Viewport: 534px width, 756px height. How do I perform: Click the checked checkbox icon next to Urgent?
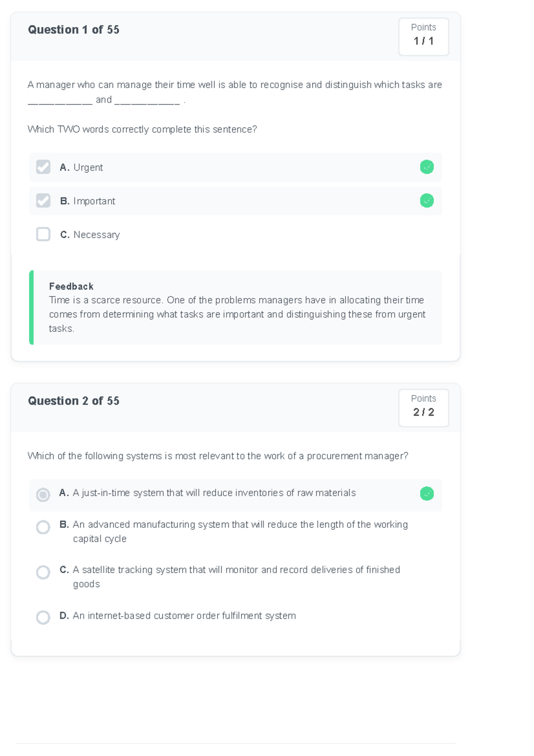43,167
